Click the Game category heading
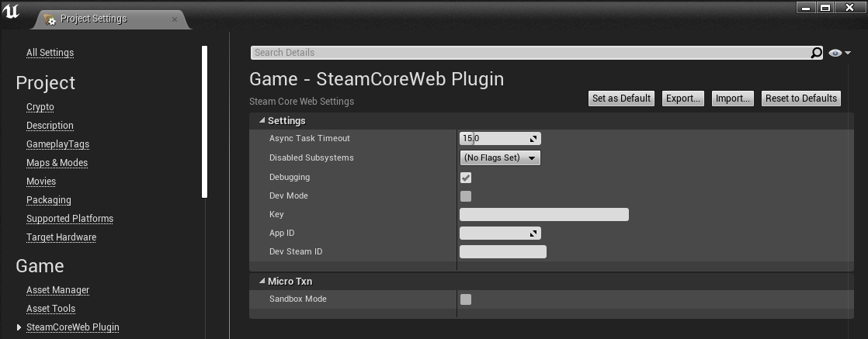 click(x=40, y=266)
